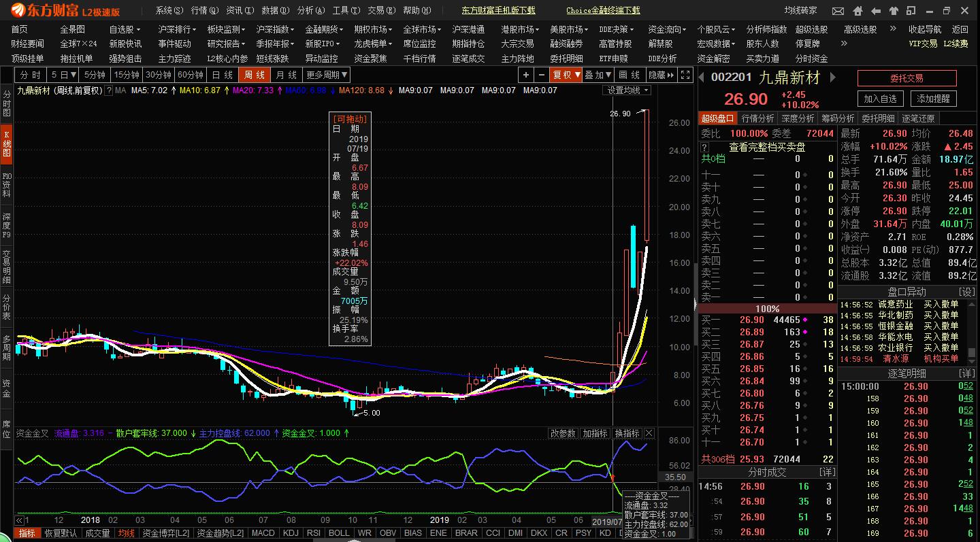Open 设置均线 dropdown

(627, 90)
